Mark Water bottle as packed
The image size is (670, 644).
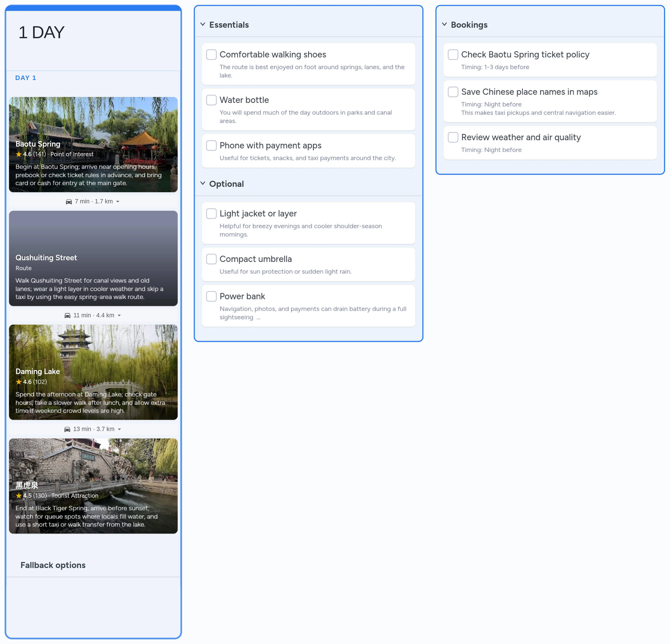pyautogui.click(x=211, y=100)
